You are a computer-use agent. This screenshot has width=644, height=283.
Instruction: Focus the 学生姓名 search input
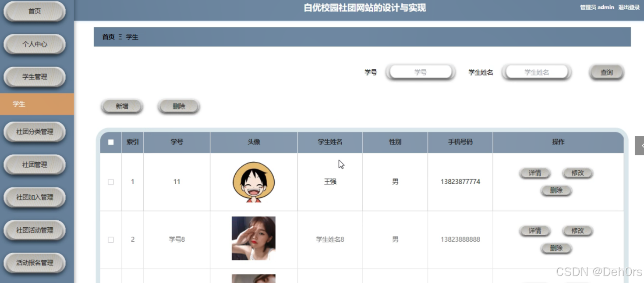click(x=537, y=72)
